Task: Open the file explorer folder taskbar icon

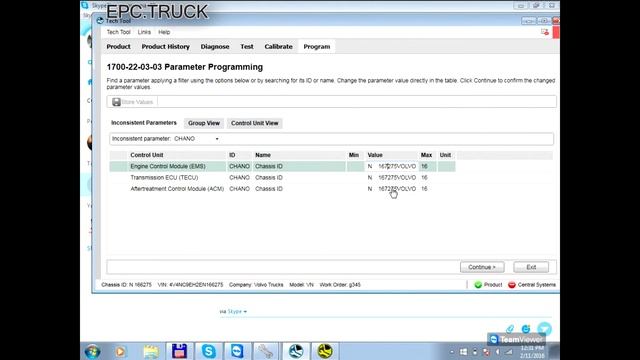Action: point(151,351)
